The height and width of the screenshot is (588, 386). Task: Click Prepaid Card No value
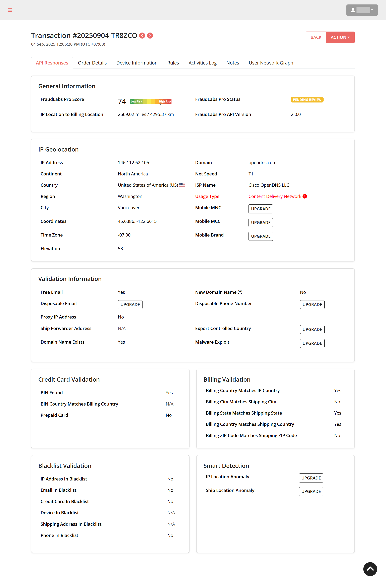point(169,415)
